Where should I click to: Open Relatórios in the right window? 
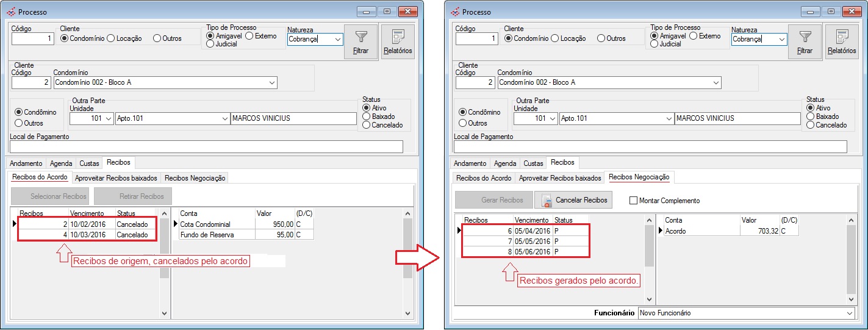pyautogui.click(x=842, y=41)
